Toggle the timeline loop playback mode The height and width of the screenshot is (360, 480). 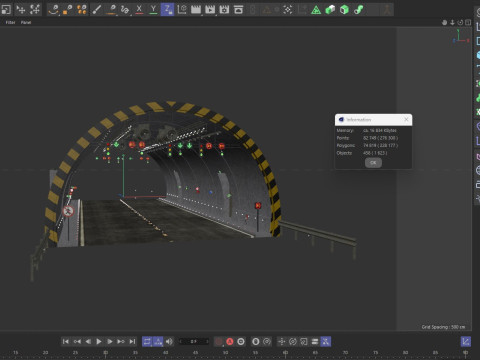tap(147, 341)
